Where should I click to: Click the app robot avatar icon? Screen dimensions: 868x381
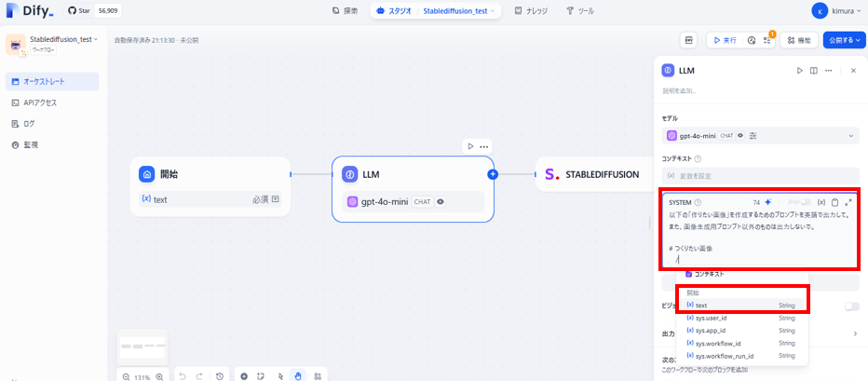click(15, 45)
